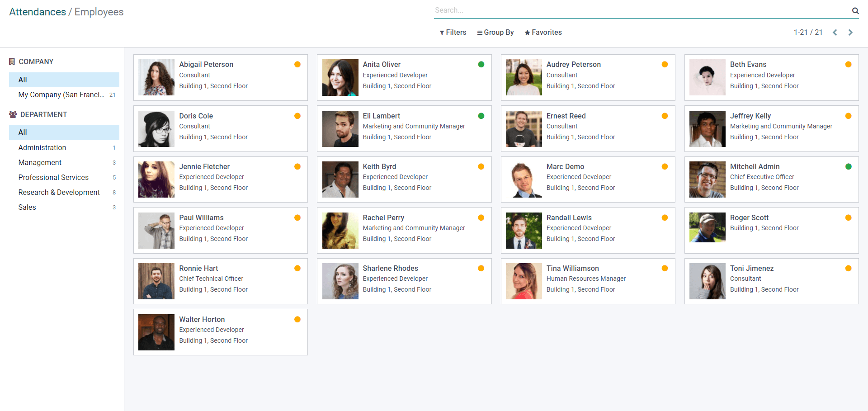Click Jeffrey Kelly's orange status dot
The width and height of the screenshot is (868, 411).
point(849,116)
